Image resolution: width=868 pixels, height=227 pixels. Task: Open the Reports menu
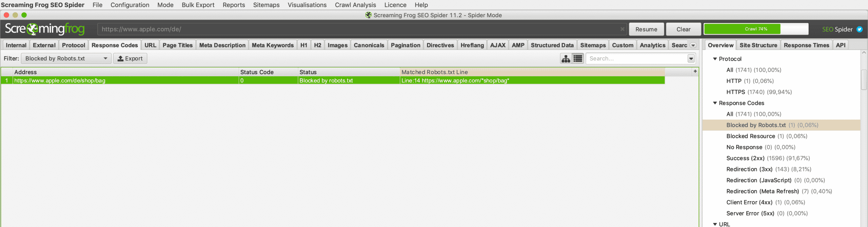[234, 5]
